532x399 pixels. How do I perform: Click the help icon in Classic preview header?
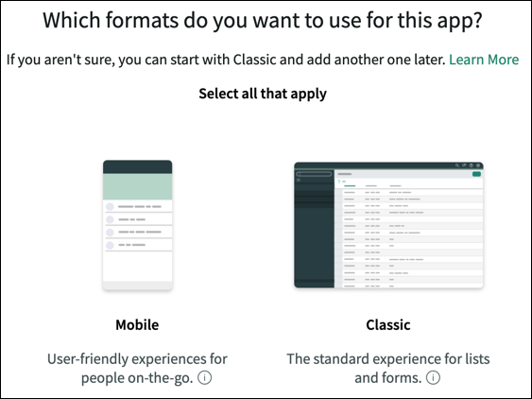click(471, 165)
